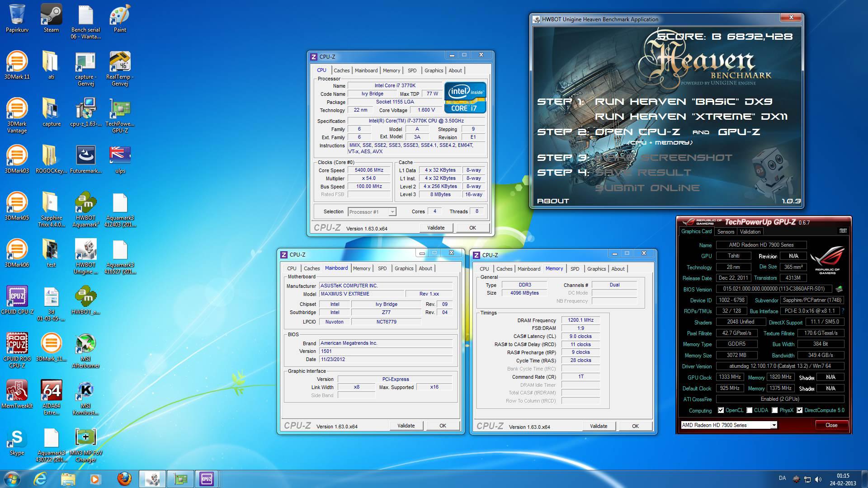Toggle the OpenCL checkbox in GPU-Z
Screen dimensions: 868x488
click(721, 410)
